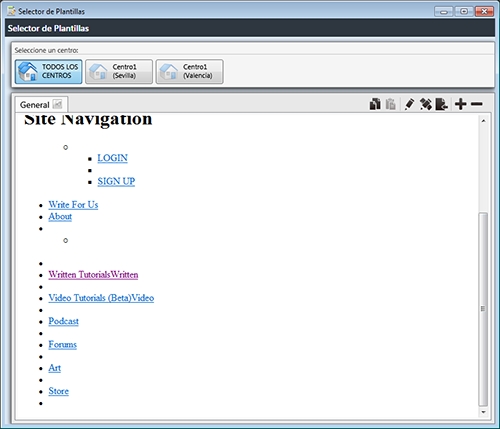This screenshot has height=429, width=500.
Task: Select Centro1 (Valencia) center
Action: pyautogui.click(x=189, y=71)
